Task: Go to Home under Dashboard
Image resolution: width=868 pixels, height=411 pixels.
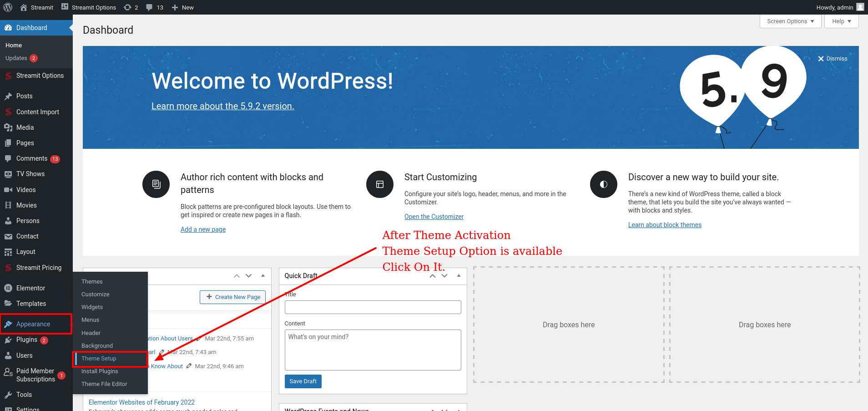Action: click(x=14, y=46)
